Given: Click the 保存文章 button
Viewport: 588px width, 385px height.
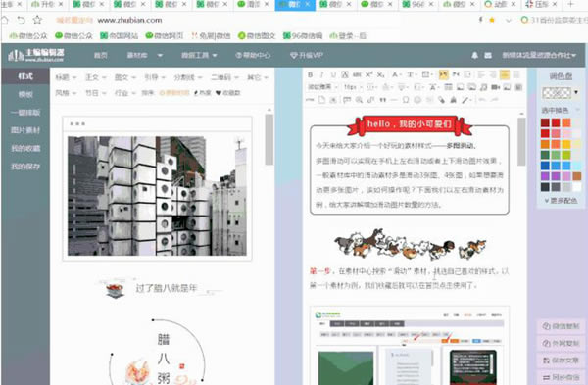Looking at the screenshot, I should point(562,361).
